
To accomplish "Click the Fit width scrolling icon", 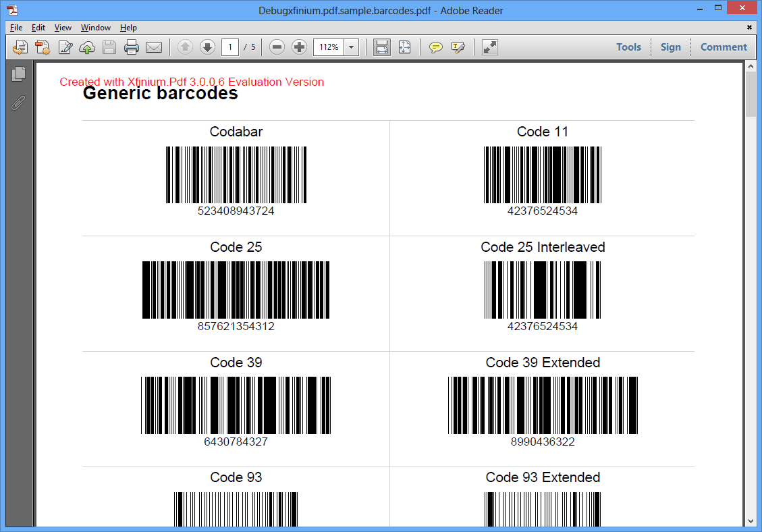I will pos(382,47).
